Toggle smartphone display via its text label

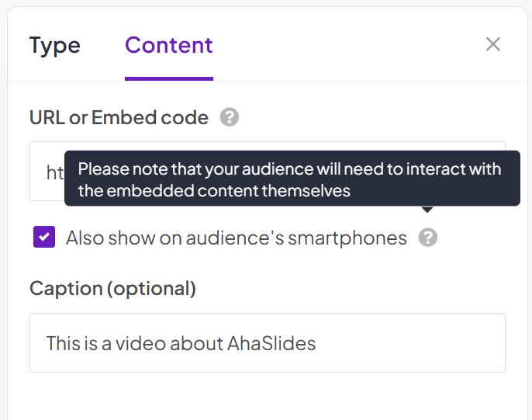pyautogui.click(x=236, y=238)
